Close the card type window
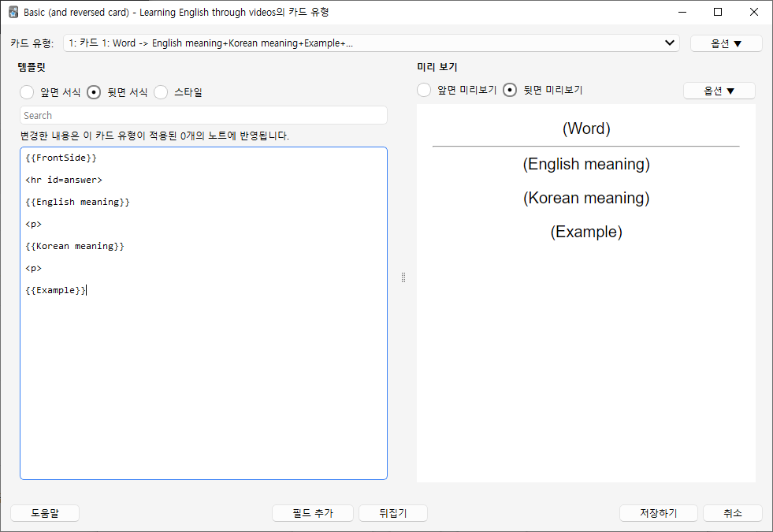 tap(754, 12)
